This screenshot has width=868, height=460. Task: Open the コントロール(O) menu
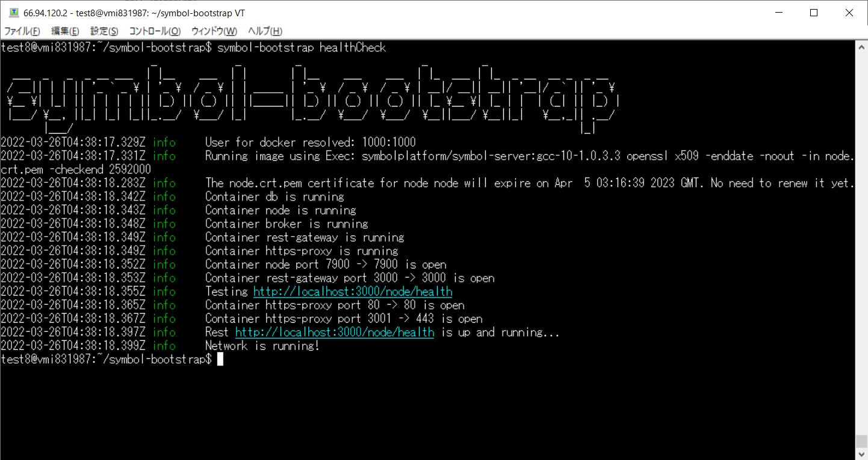tap(155, 31)
